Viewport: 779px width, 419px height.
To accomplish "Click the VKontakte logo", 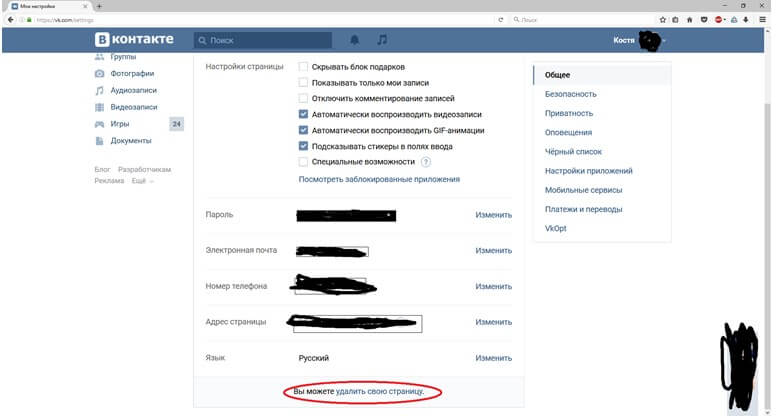I will [x=134, y=40].
